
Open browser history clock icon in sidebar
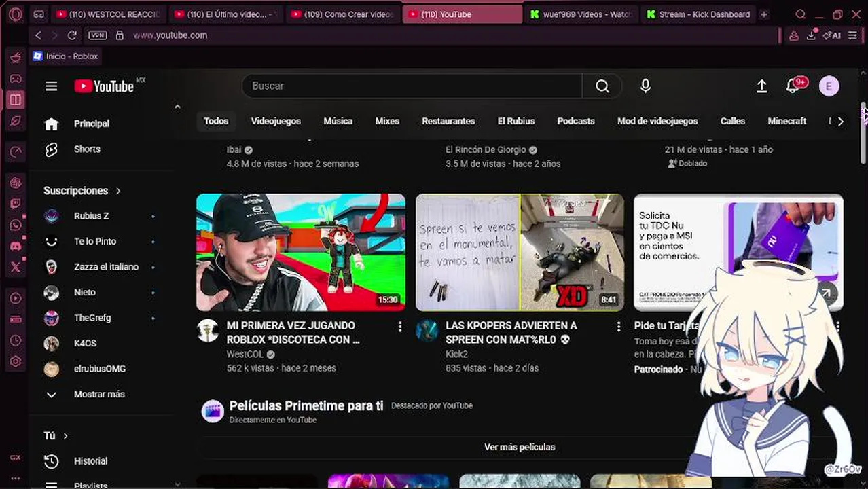[x=15, y=340]
